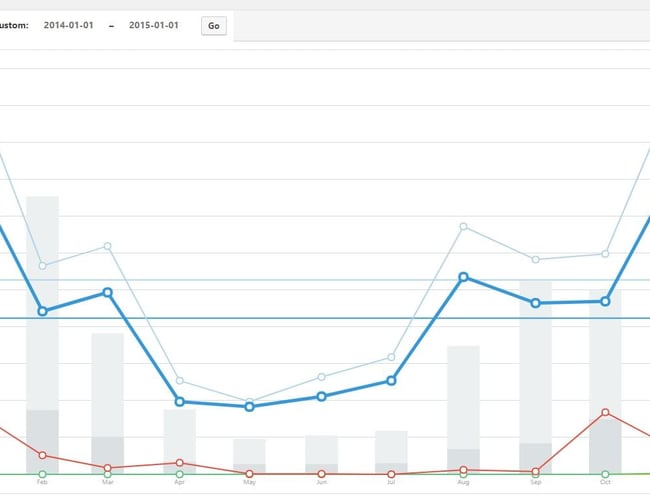Click the light blue line's October data point
This screenshot has width=650, height=500.
[x=605, y=254]
